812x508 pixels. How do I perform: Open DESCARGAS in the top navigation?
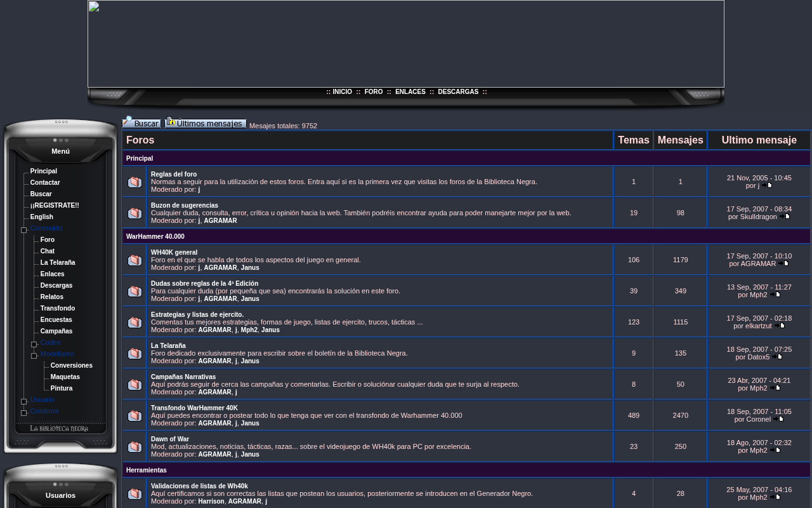coord(458,92)
